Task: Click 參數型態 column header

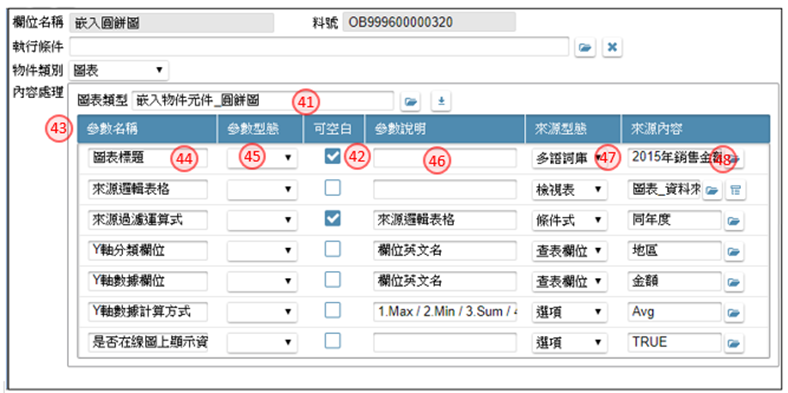Action: pos(260,129)
